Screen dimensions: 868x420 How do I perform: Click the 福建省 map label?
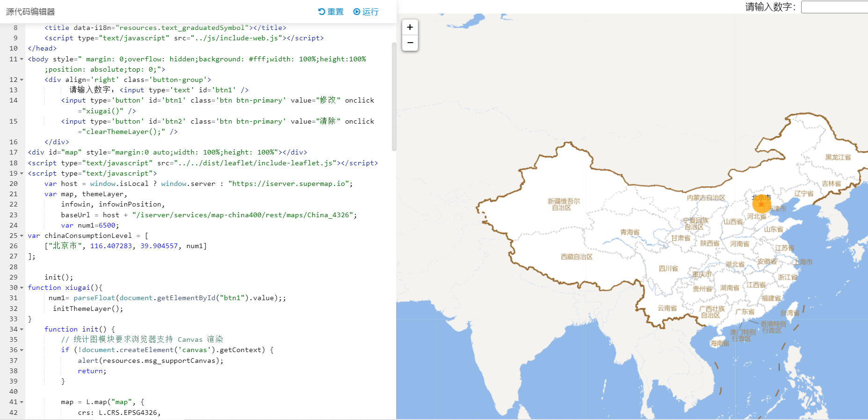(771, 298)
